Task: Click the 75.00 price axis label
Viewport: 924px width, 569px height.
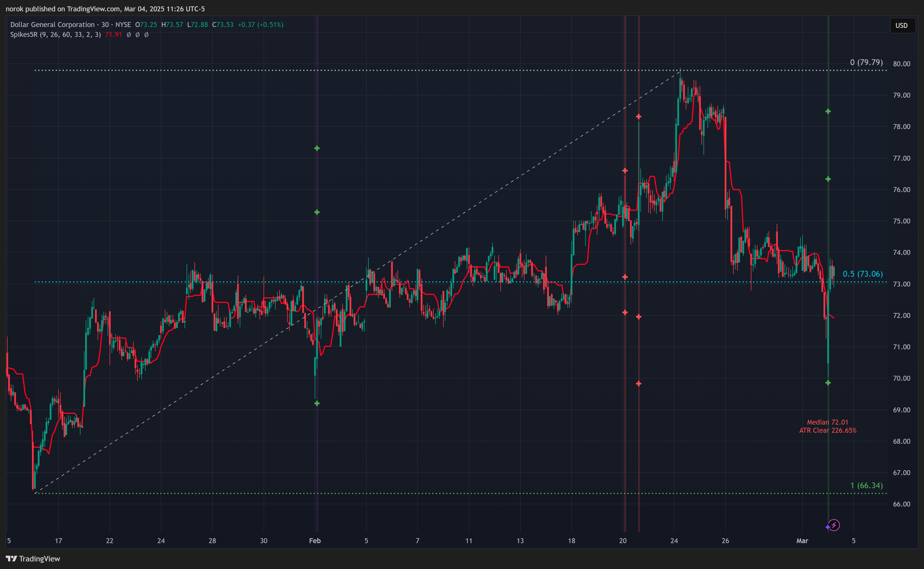Action: click(x=901, y=221)
